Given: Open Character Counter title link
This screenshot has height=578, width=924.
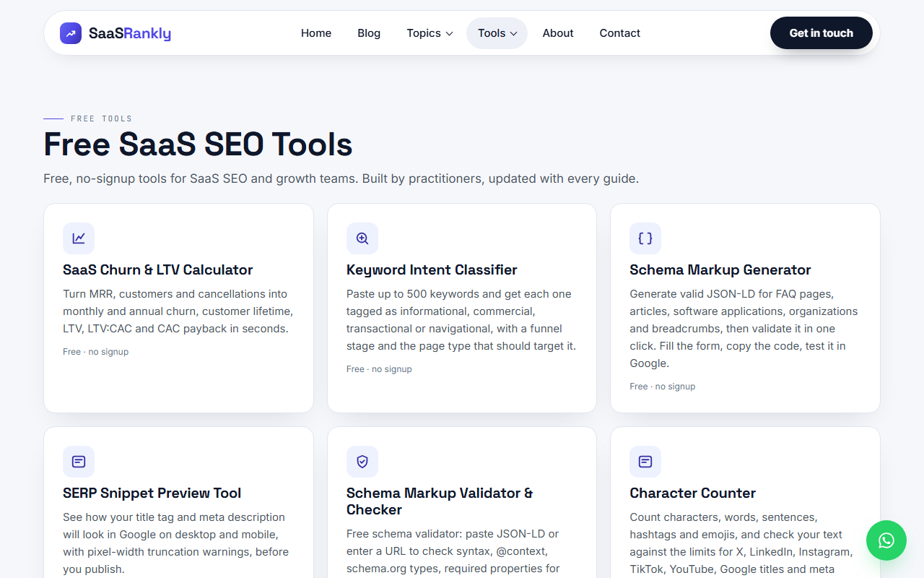Looking at the screenshot, I should pos(693,493).
